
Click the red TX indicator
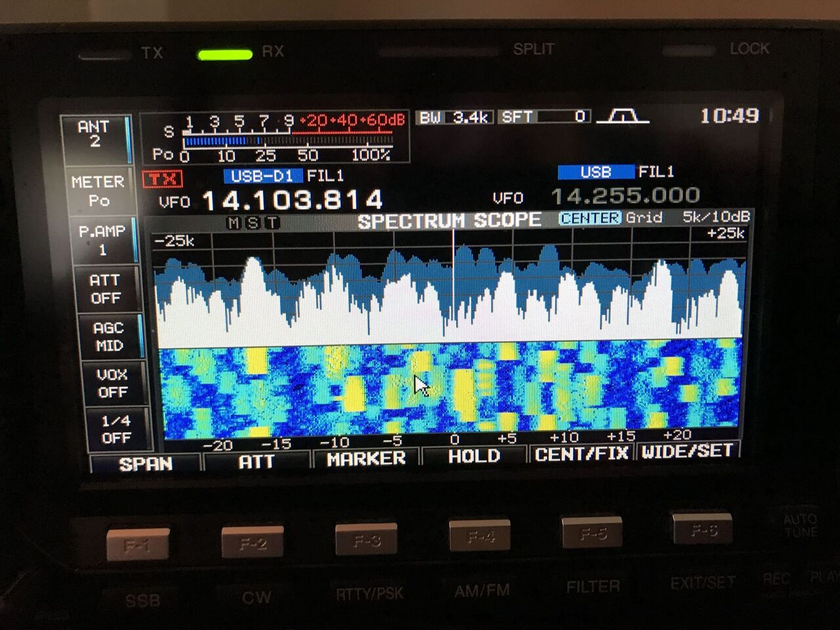click(163, 179)
